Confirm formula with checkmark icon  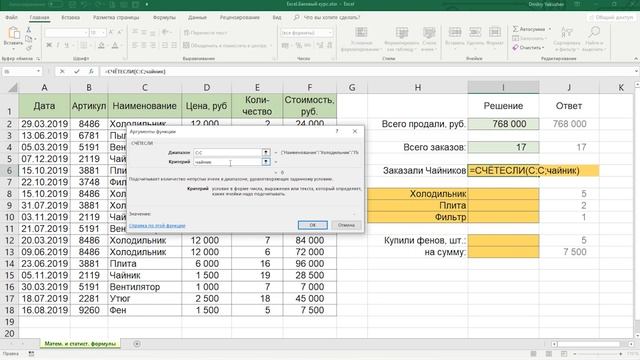[76, 71]
